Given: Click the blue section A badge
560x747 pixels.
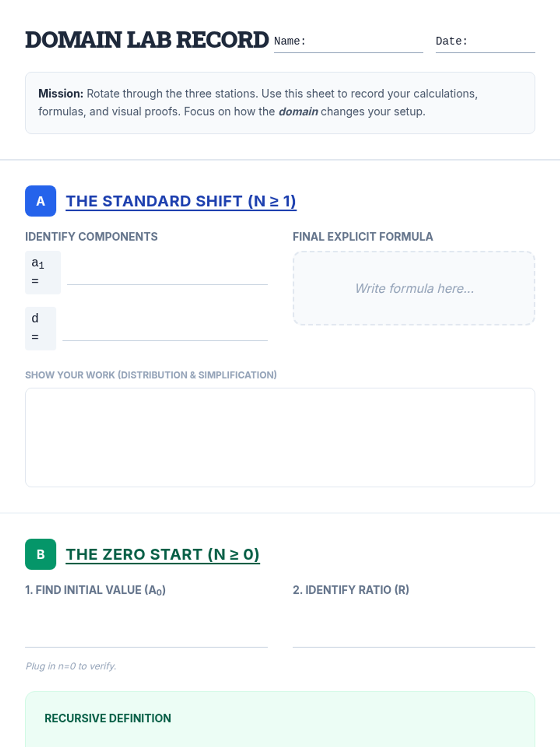Looking at the screenshot, I should pos(41,201).
